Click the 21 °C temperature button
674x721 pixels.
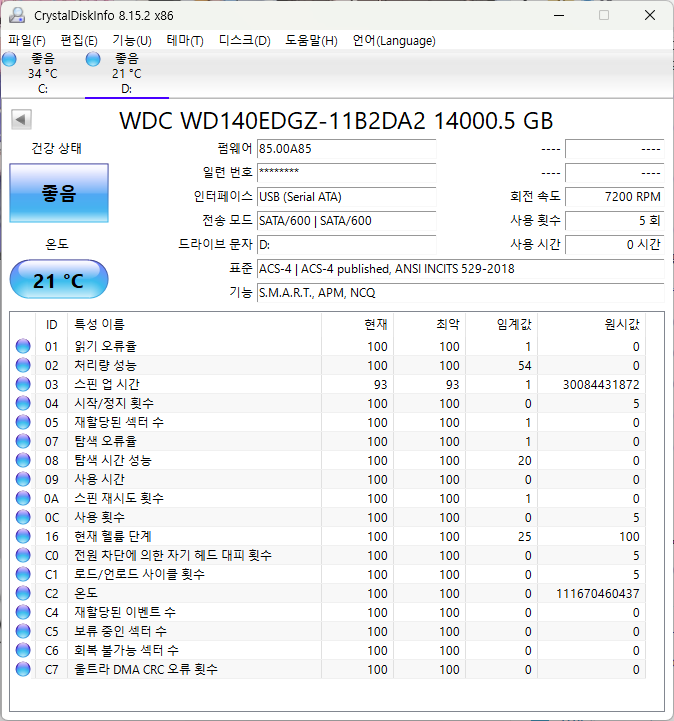click(x=59, y=280)
